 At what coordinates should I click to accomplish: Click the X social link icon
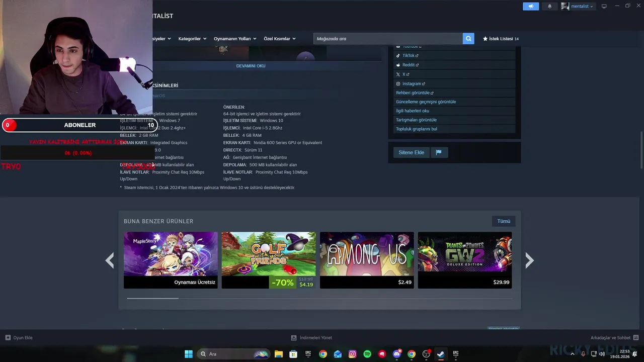point(398,74)
